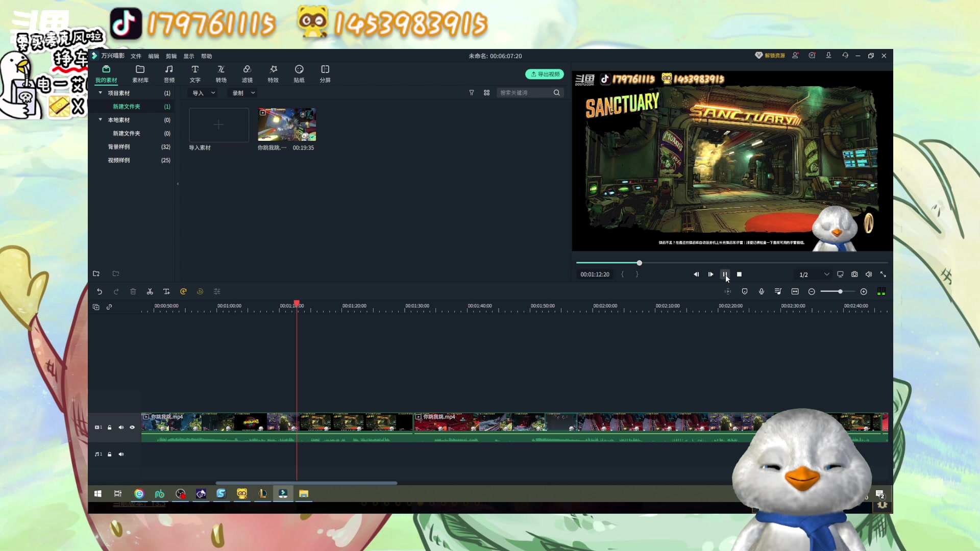This screenshot has width=980, height=551.
Task: Open the 贴纸 stickers tab
Action: pyautogui.click(x=299, y=74)
